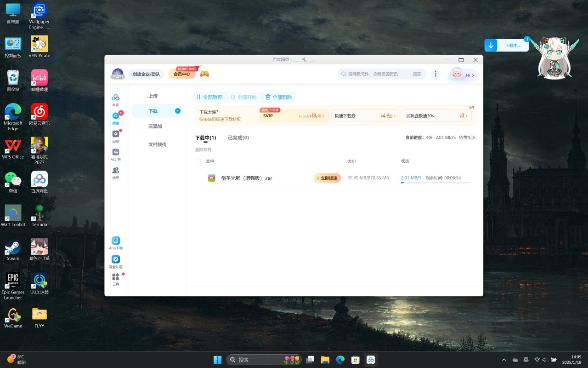
Task: Select the 传输 transfer sidebar icon
Action: (116, 118)
